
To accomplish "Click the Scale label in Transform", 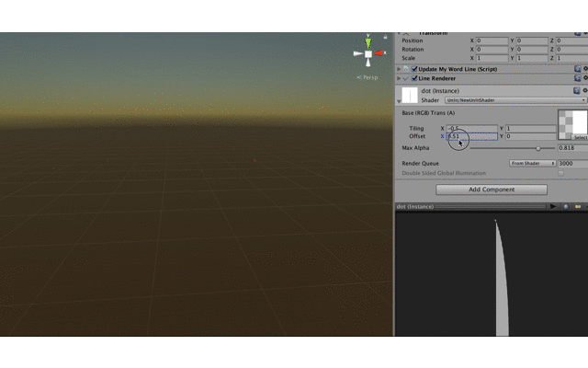I will (408, 58).
